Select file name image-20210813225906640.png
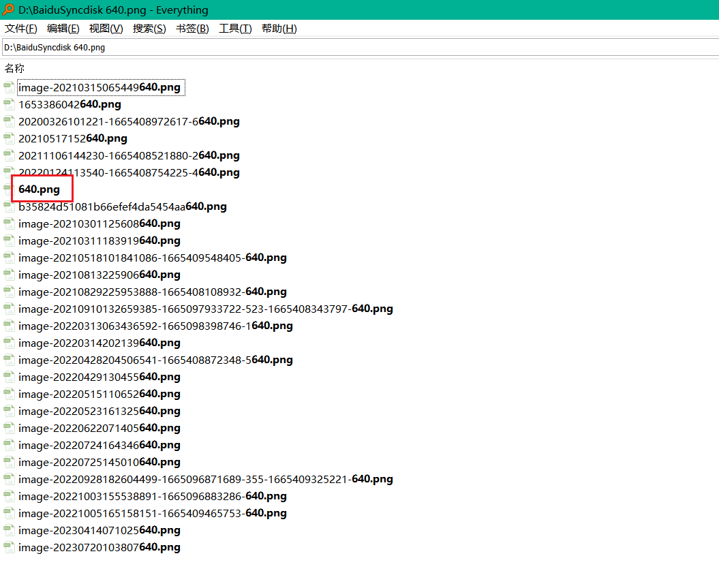This screenshot has height=588, width=719. pos(100,275)
